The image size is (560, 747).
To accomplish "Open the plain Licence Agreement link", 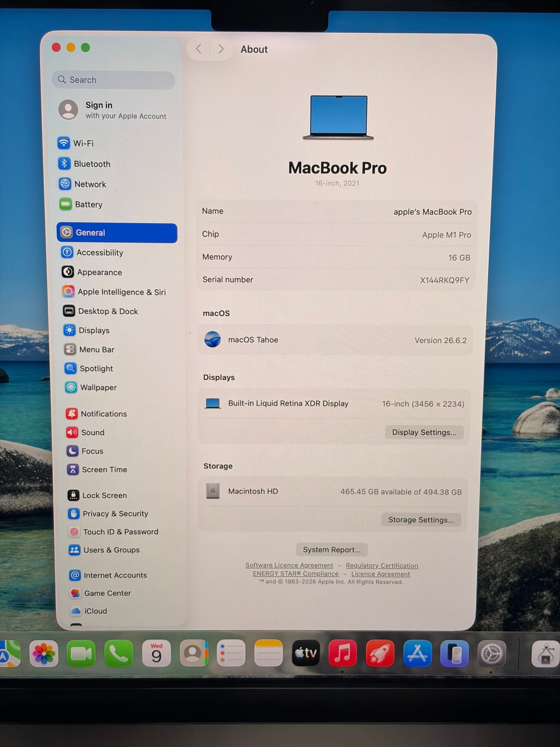I will click(x=381, y=574).
